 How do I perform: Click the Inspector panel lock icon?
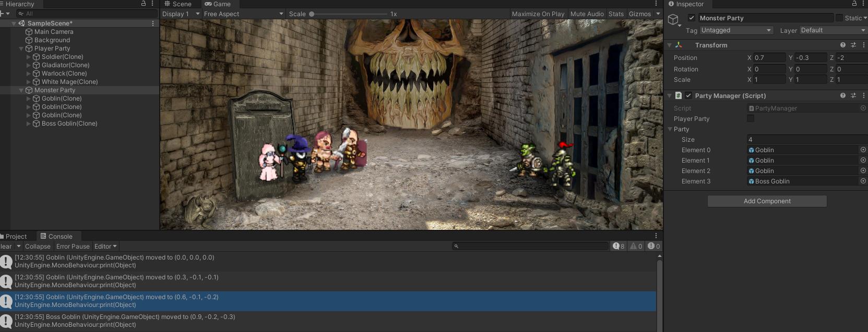point(854,4)
